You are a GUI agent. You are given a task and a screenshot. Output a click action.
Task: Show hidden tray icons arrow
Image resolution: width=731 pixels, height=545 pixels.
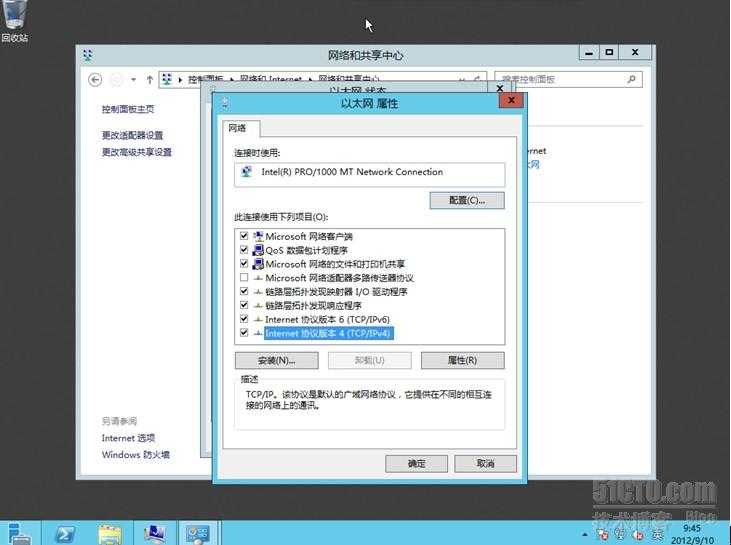tap(585, 534)
